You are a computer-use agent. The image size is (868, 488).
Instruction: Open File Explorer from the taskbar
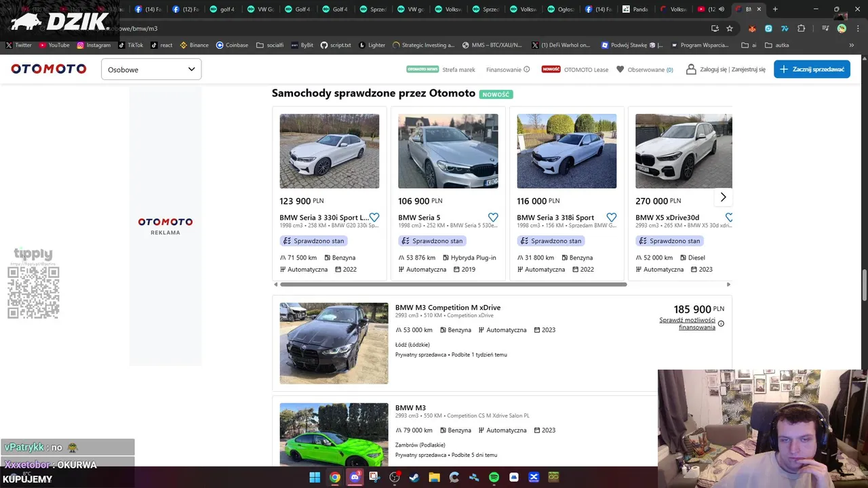(434, 477)
